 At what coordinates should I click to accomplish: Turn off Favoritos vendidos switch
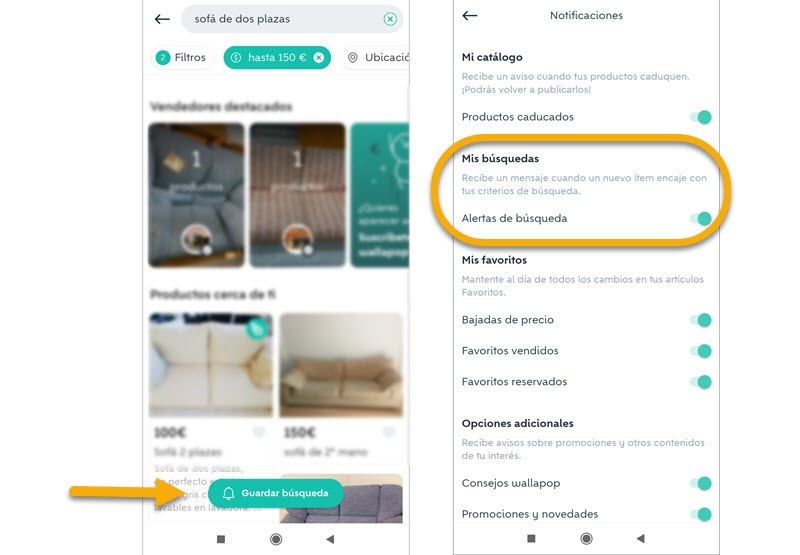(701, 351)
